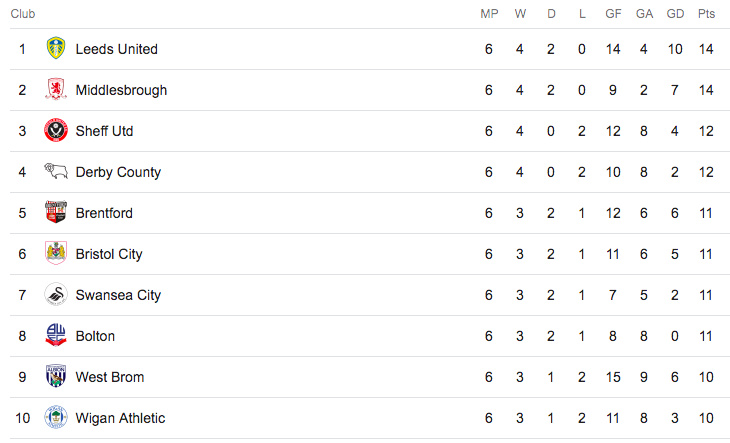Click the Derby County ram logo
The height and width of the screenshot is (443, 730).
pos(56,171)
